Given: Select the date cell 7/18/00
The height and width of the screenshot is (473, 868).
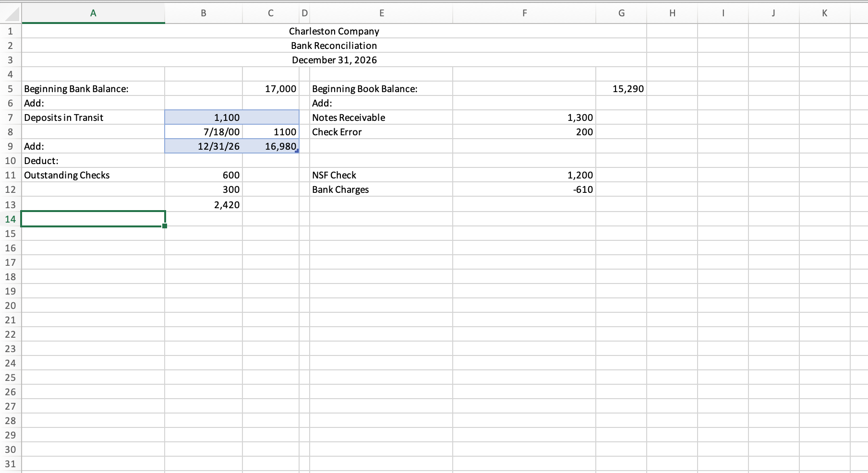Looking at the screenshot, I should point(204,132).
